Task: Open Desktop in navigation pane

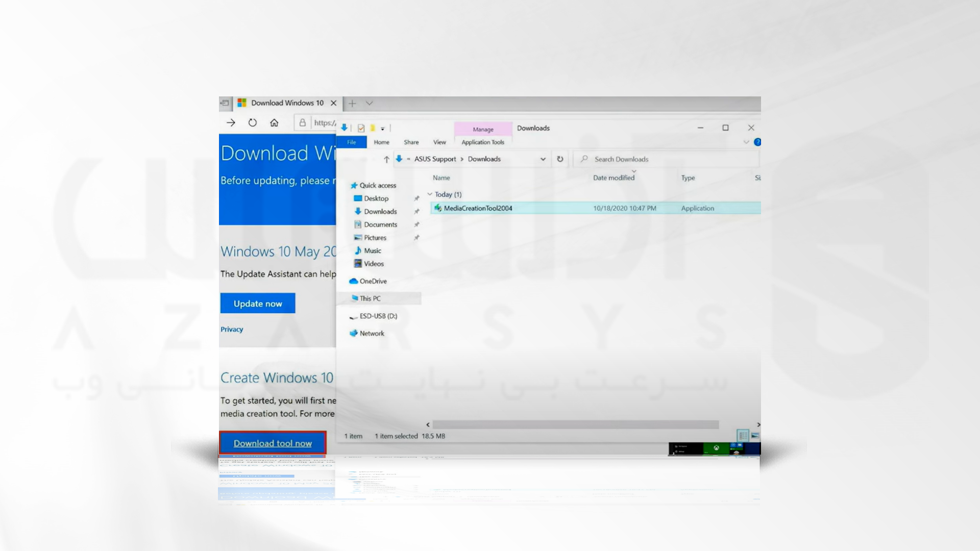Action: (x=376, y=198)
